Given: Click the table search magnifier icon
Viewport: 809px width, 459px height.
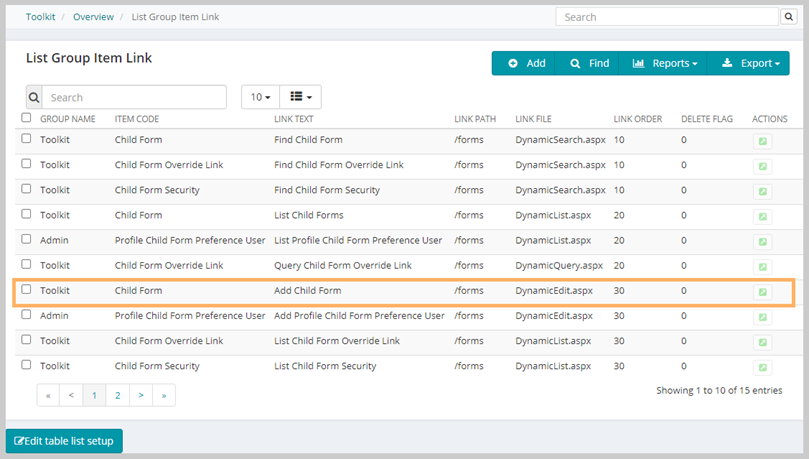Looking at the screenshot, I should [34, 97].
